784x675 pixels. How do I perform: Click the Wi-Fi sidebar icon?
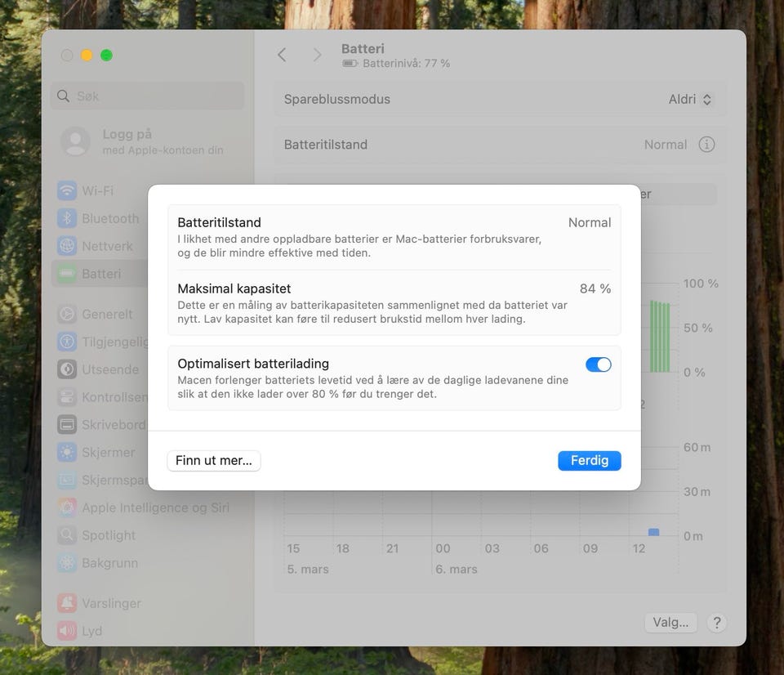67,190
